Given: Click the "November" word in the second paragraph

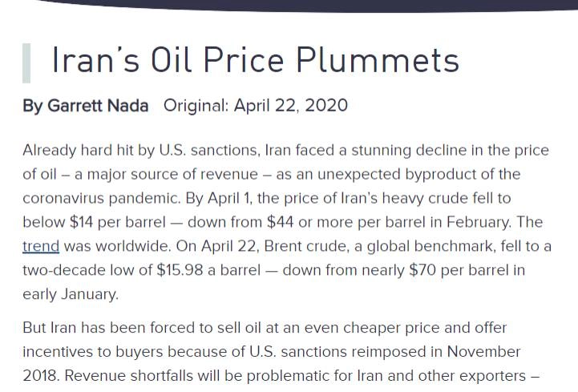Looking at the screenshot, I should pos(483,352).
